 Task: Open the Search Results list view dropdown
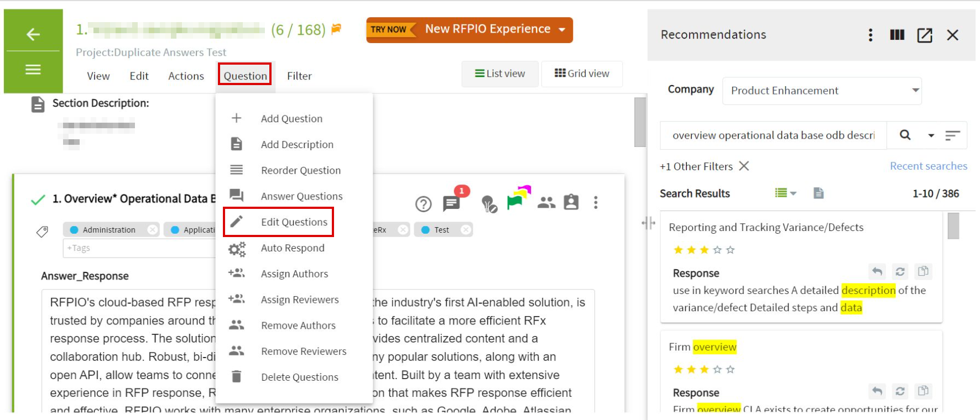(786, 193)
